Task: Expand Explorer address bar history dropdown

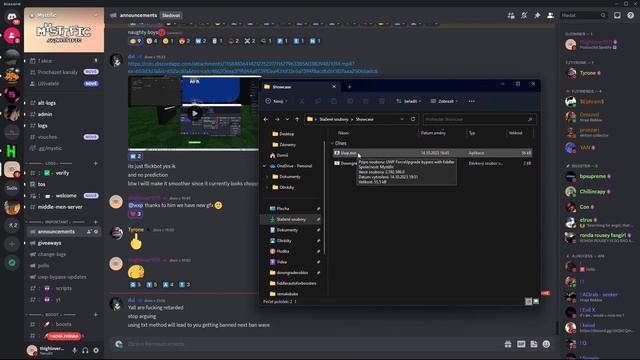Action: 402,119
